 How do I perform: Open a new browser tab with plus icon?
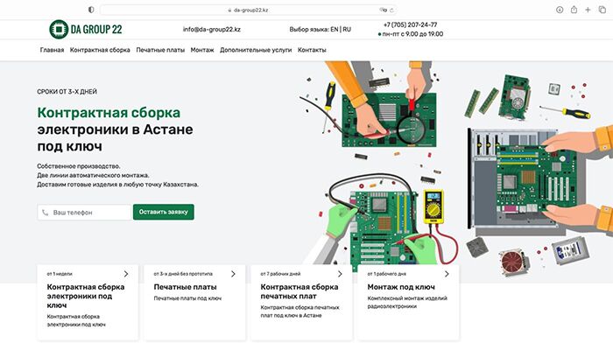[588, 9]
